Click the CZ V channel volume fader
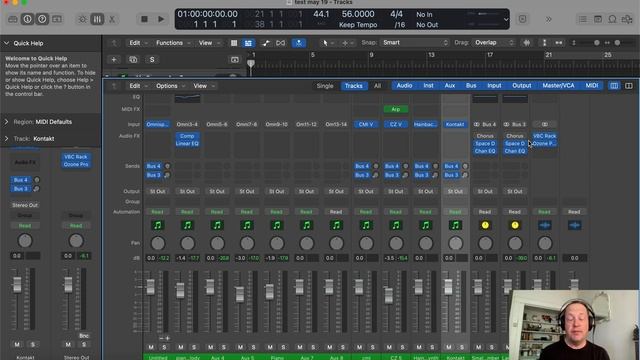 (x=389, y=295)
